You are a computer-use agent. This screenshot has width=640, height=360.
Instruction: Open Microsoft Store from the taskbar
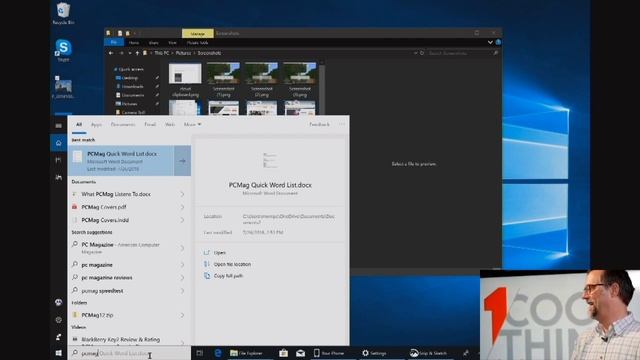coord(283,353)
